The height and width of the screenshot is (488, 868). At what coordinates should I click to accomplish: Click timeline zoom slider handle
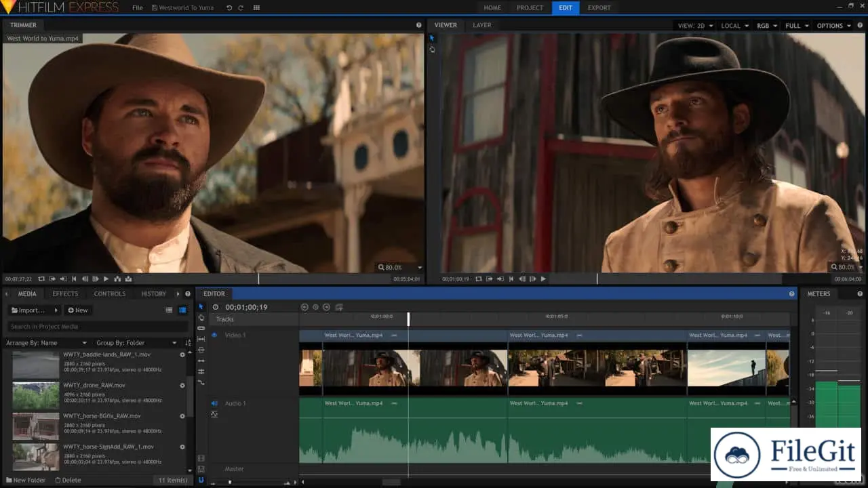point(230,482)
